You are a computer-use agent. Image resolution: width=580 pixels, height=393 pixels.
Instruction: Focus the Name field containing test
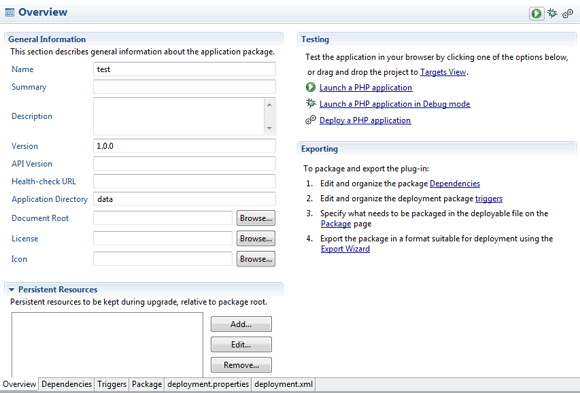184,69
